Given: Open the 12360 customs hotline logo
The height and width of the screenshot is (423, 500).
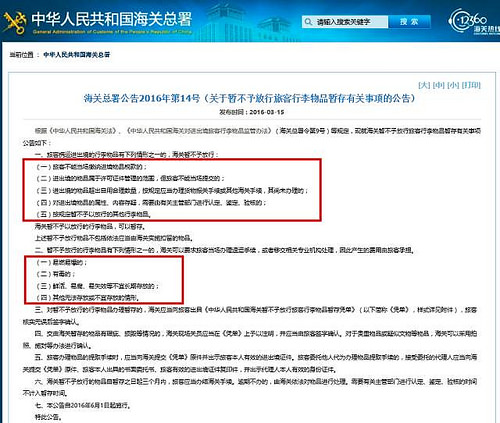Looking at the screenshot, I should click(x=474, y=22).
